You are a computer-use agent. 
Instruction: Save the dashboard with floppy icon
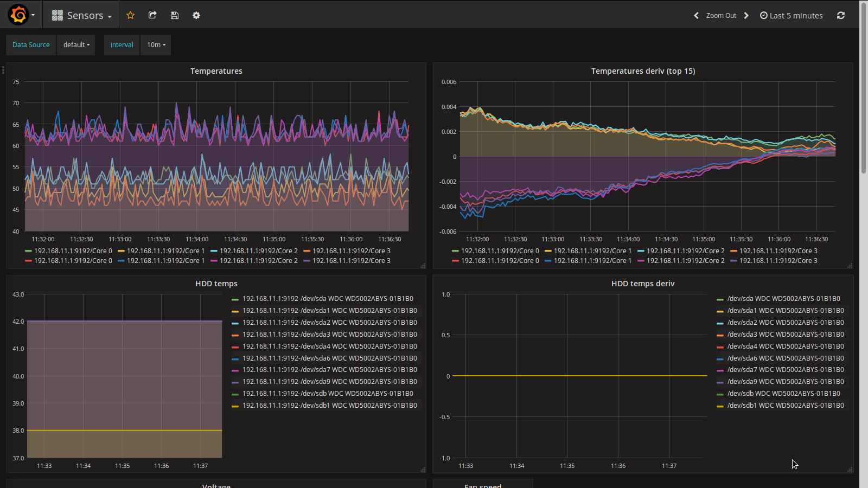pos(174,15)
